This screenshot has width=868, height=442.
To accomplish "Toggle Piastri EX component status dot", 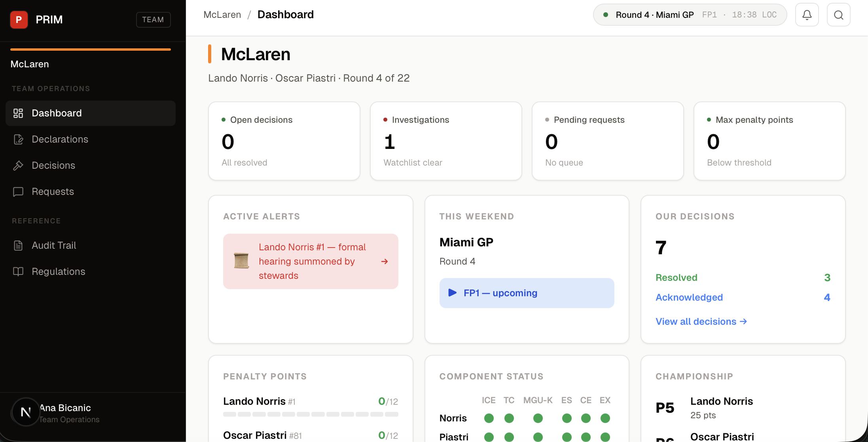I will [x=605, y=437].
